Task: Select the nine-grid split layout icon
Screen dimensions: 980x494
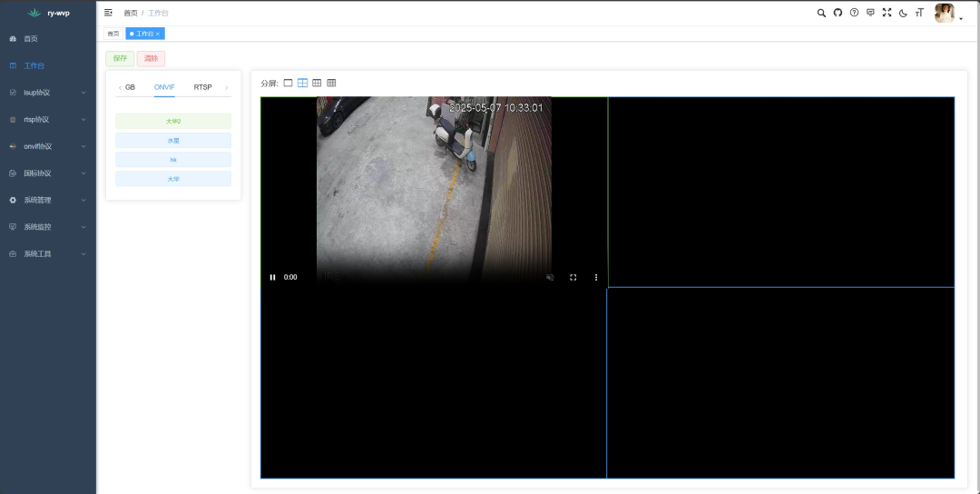Action: pos(317,83)
